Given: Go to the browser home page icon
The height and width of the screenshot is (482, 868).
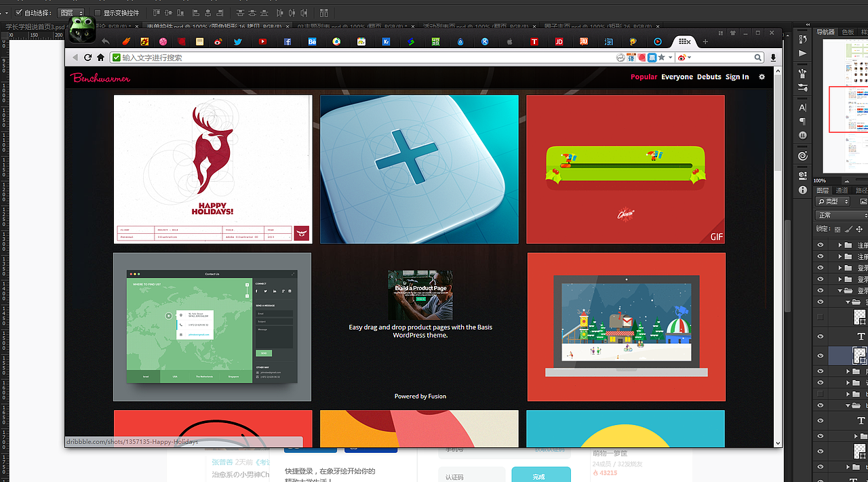Looking at the screenshot, I should click(x=100, y=58).
